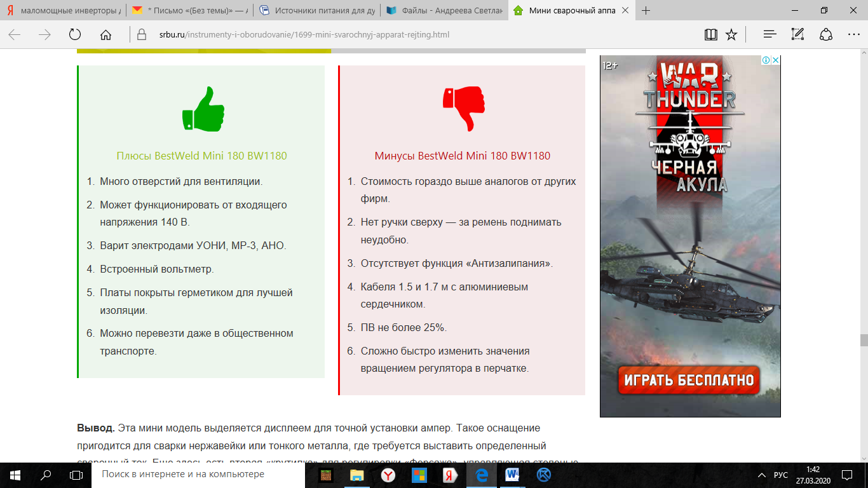Screen dimensions: 868x488
Task: Open the Edge Hub panel
Action: [x=770, y=34]
